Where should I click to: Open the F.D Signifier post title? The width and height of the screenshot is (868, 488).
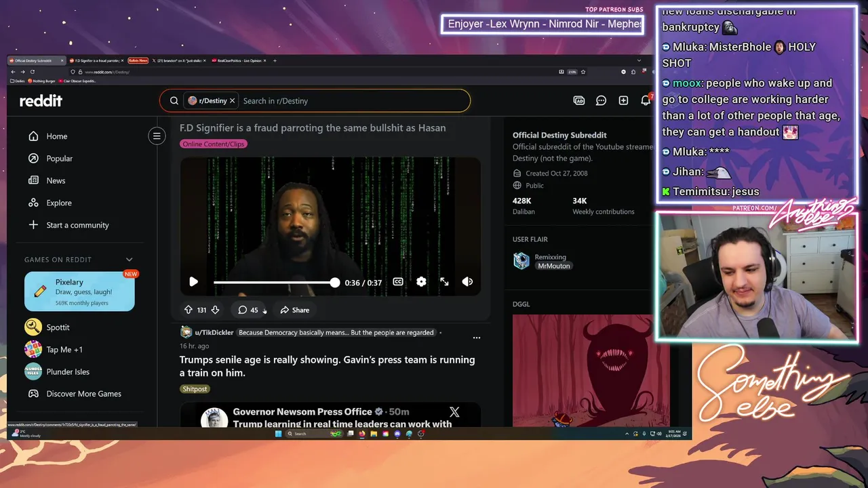[x=313, y=128]
